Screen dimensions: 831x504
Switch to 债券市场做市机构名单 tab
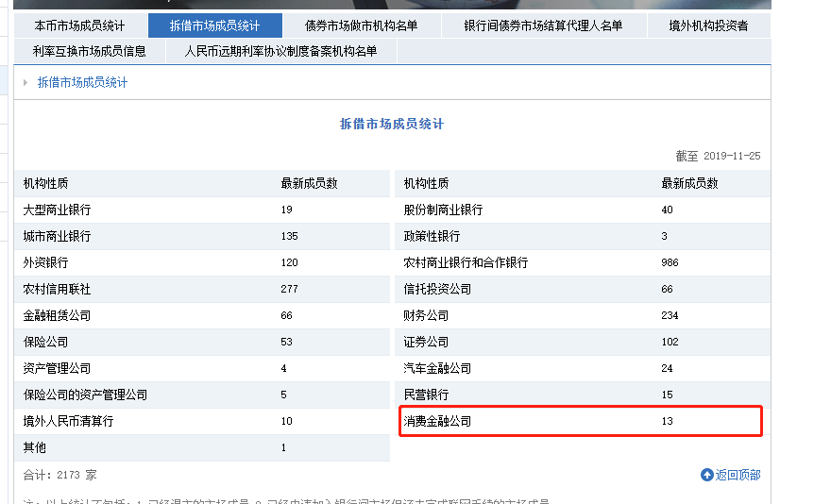click(x=361, y=25)
